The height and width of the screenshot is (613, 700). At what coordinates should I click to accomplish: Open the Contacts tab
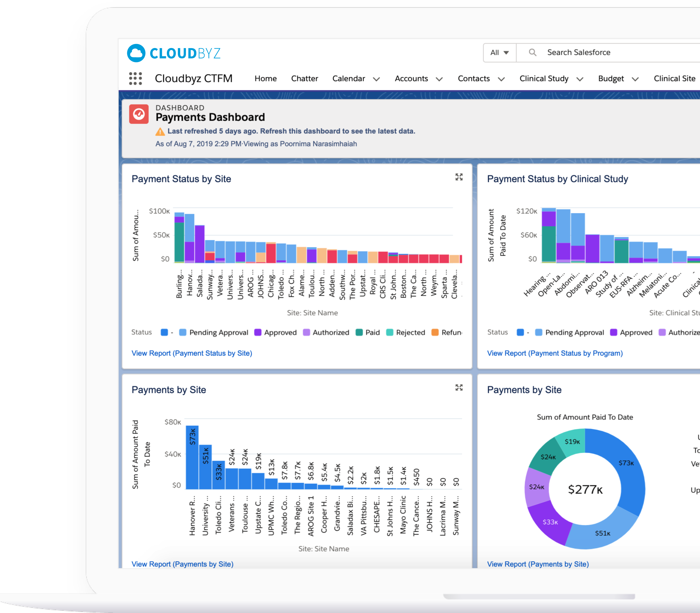(x=474, y=79)
